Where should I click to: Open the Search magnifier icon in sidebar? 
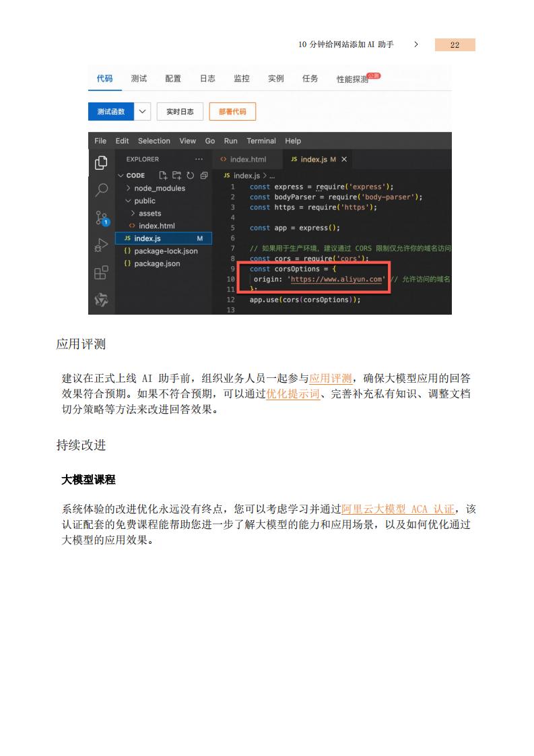(101, 190)
